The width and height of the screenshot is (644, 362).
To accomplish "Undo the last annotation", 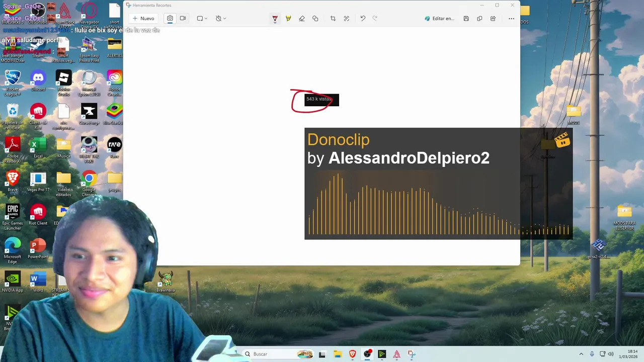I will click(x=363, y=19).
